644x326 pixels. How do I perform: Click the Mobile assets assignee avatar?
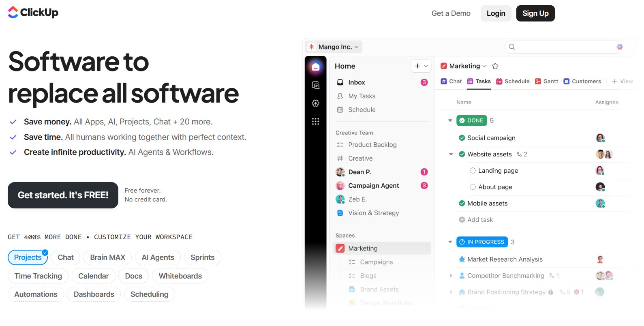tap(600, 204)
